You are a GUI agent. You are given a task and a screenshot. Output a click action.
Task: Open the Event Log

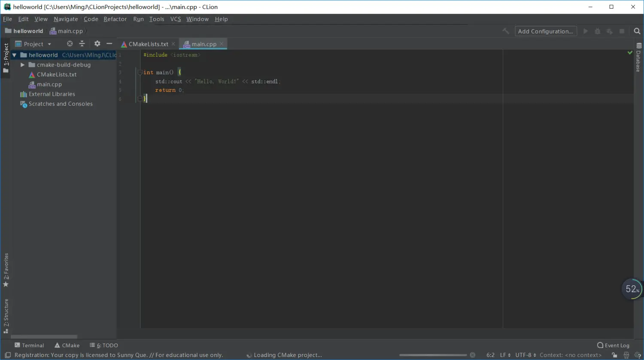point(613,345)
